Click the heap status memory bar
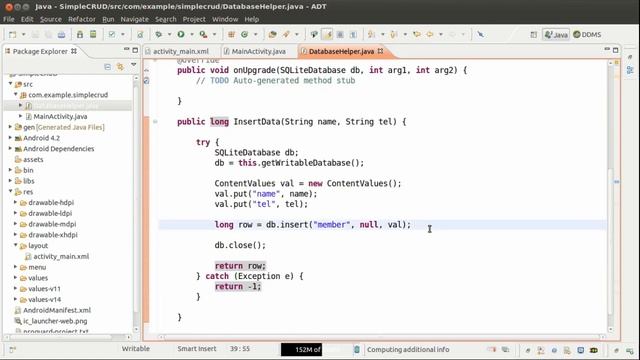This screenshot has width=640, height=360. pyautogui.click(x=316, y=349)
